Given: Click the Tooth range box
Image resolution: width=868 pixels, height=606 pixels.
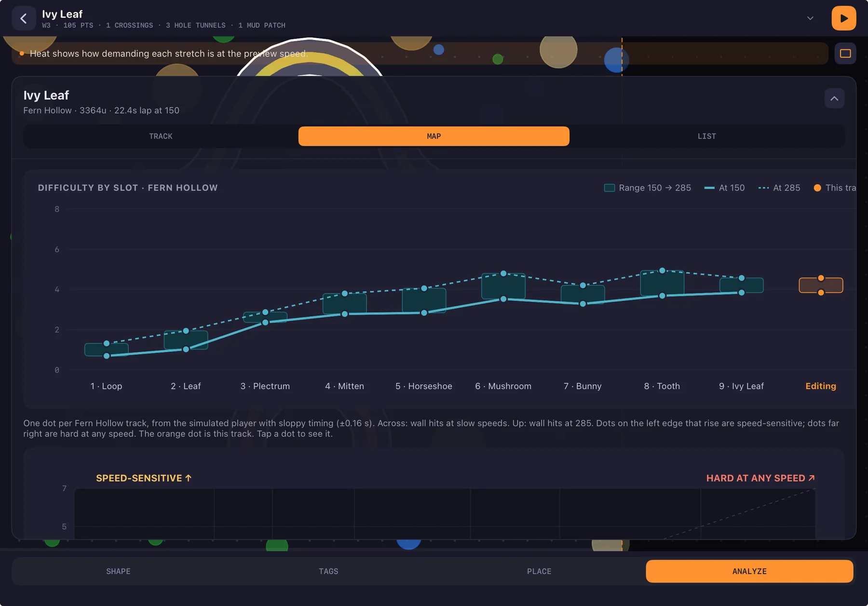Looking at the screenshot, I should point(662,283).
